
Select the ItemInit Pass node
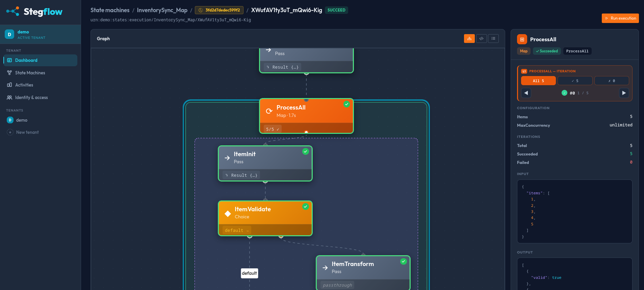click(x=265, y=164)
